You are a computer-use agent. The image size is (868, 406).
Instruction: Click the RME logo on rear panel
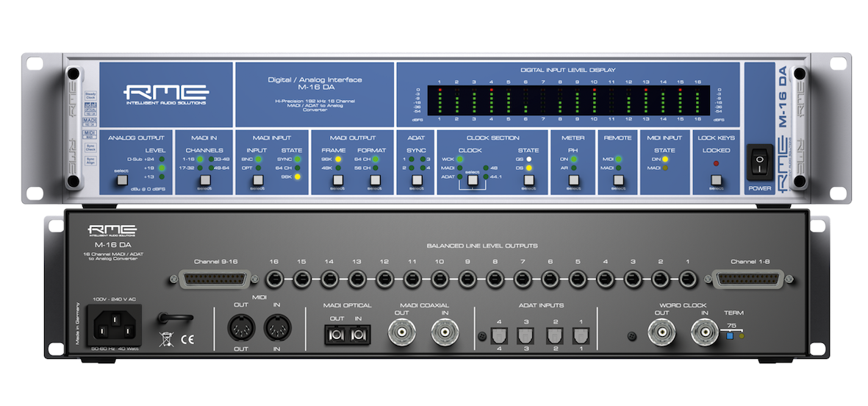pos(112,231)
